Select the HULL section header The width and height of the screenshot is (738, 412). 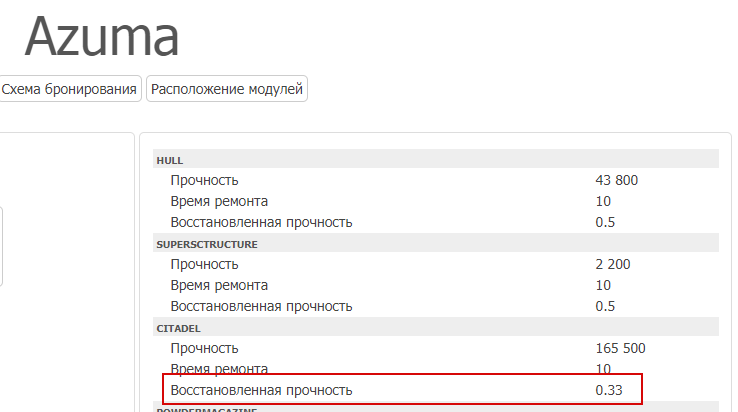coord(436,160)
